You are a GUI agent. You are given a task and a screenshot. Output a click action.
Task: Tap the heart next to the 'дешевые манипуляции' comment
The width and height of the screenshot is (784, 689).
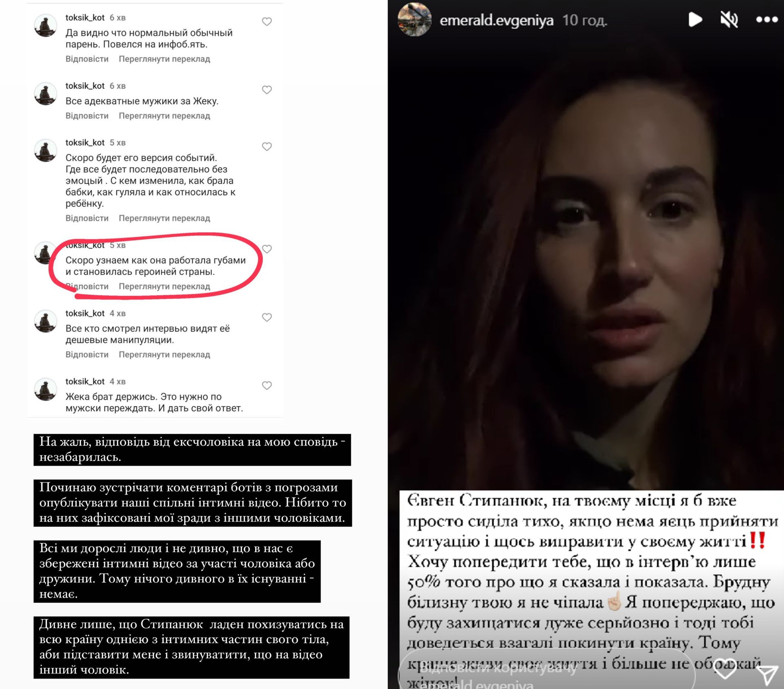[x=267, y=317]
